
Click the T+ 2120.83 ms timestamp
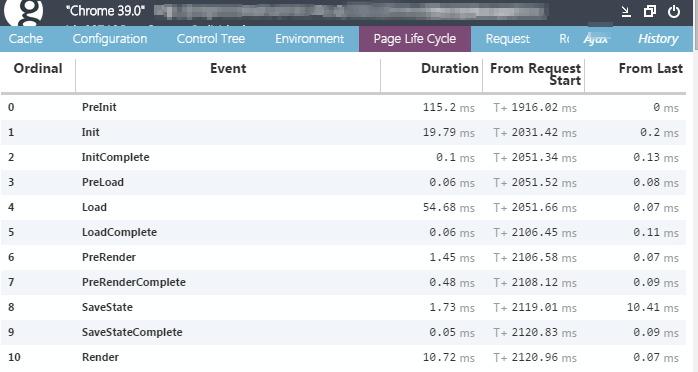coord(535,332)
